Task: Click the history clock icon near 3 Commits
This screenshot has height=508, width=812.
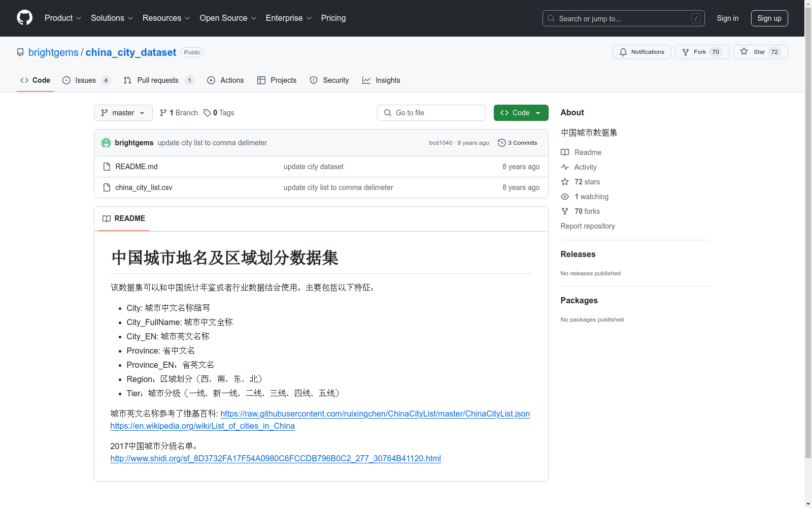Action: tap(502, 143)
